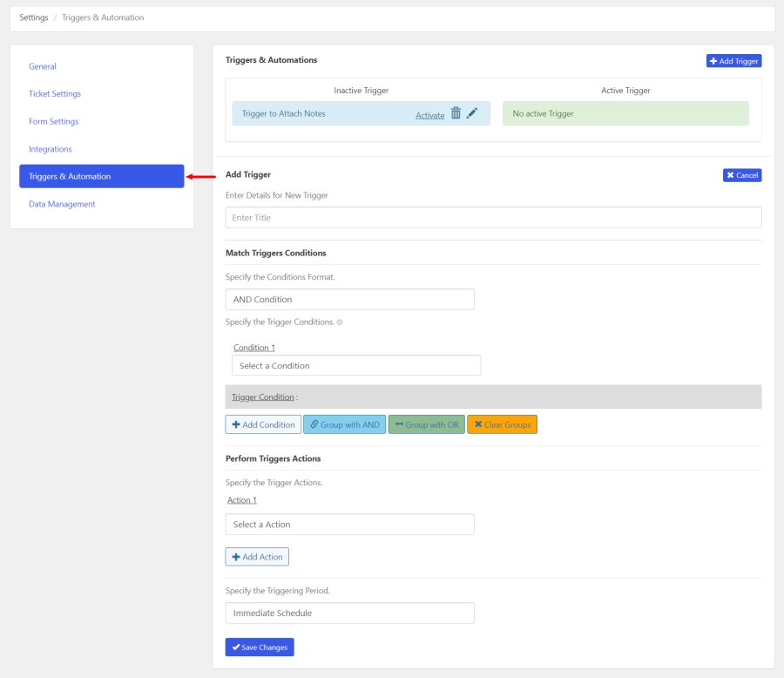Click the info icon beside Trigger Conditions
The image size is (784, 678).
pyautogui.click(x=340, y=322)
